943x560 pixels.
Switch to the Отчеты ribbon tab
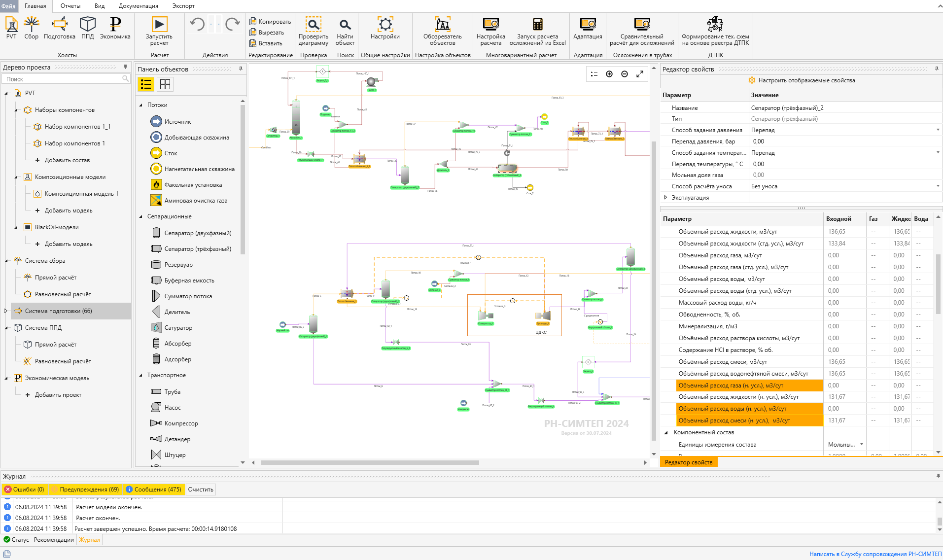70,6
